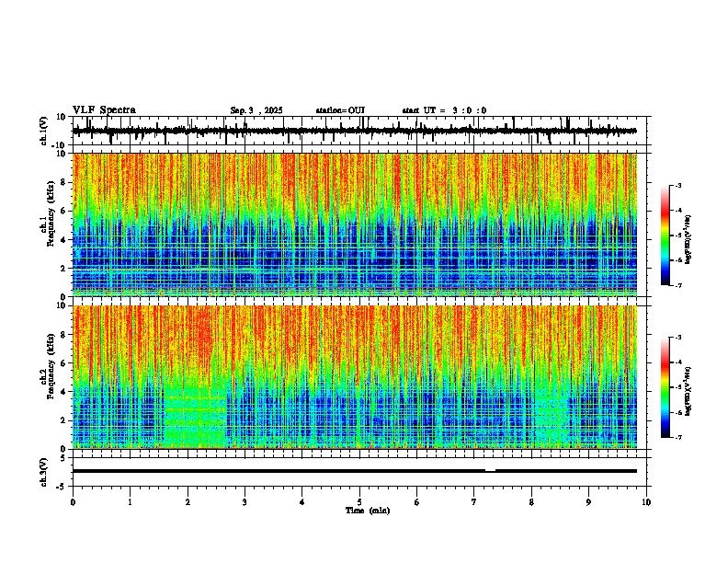Click time axis tick label "9"
The image size is (728, 563).
point(588,502)
